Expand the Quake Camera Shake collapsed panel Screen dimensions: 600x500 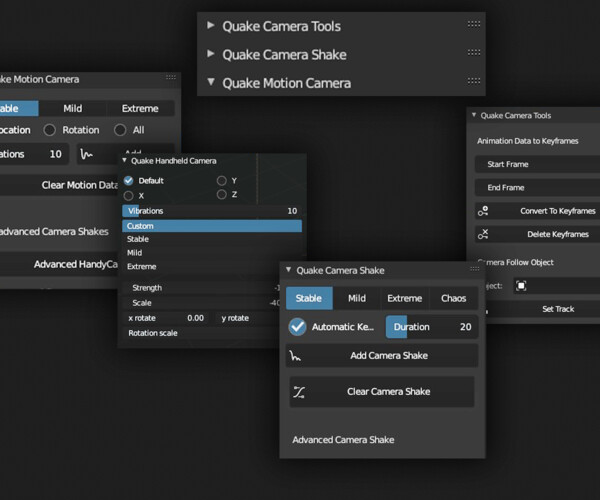(x=210, y=54)
